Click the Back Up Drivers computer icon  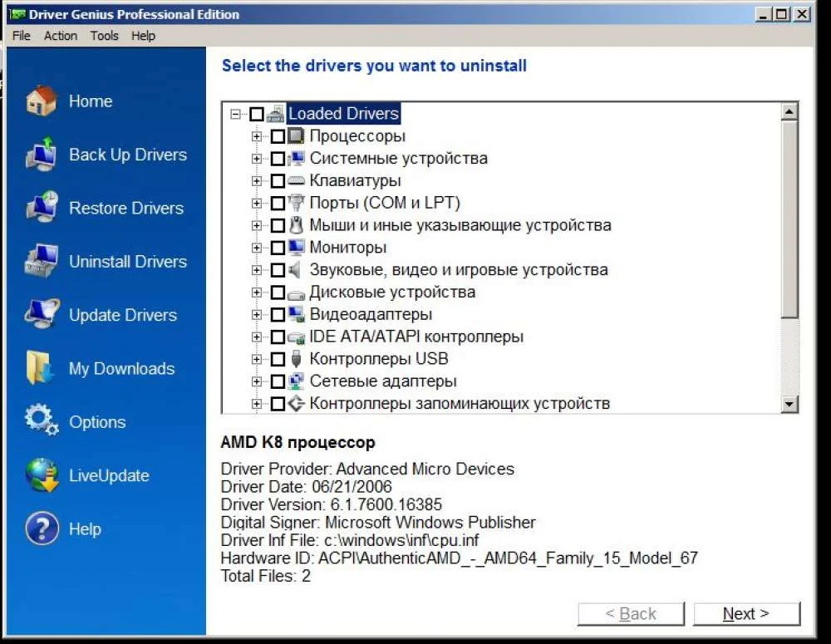coord(41,154)
